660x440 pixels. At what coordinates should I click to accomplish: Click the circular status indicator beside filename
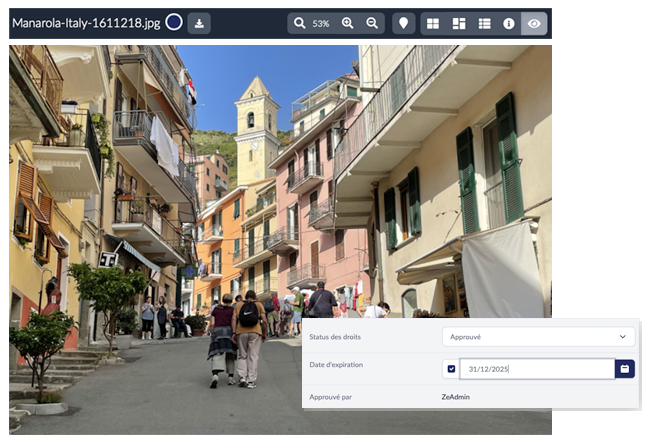tap(174, 23)
